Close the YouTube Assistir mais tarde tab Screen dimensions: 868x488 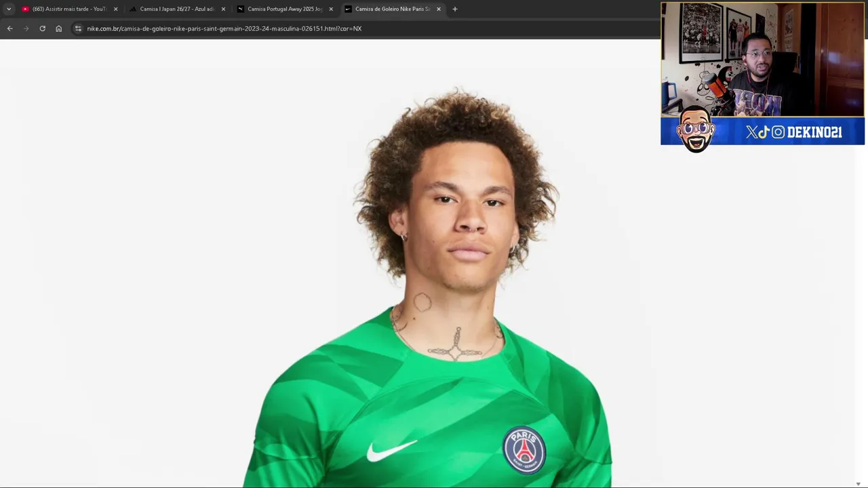pyautogui.click(x=115, y=9)
